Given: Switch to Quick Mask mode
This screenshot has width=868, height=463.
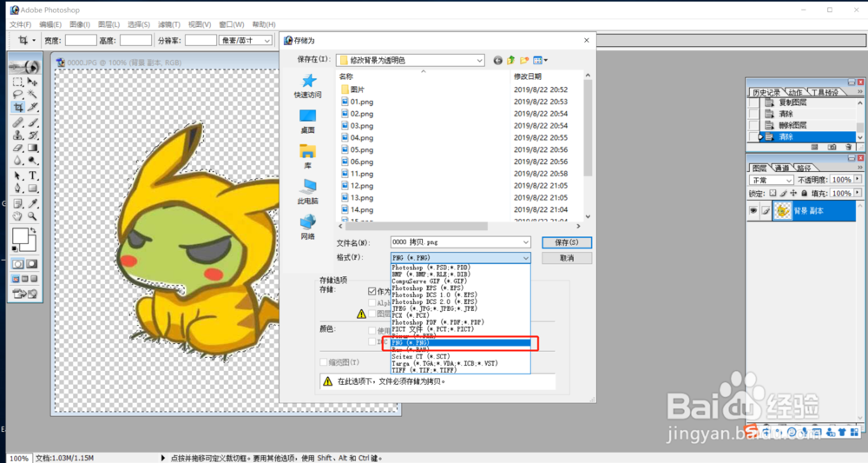Looking at the screenshot, I should (x=32, y=264).
